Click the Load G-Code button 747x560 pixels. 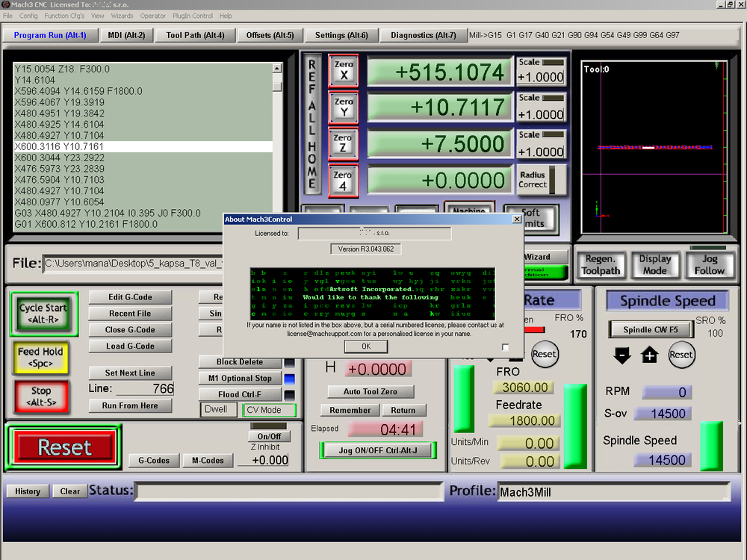coord(130,346)
